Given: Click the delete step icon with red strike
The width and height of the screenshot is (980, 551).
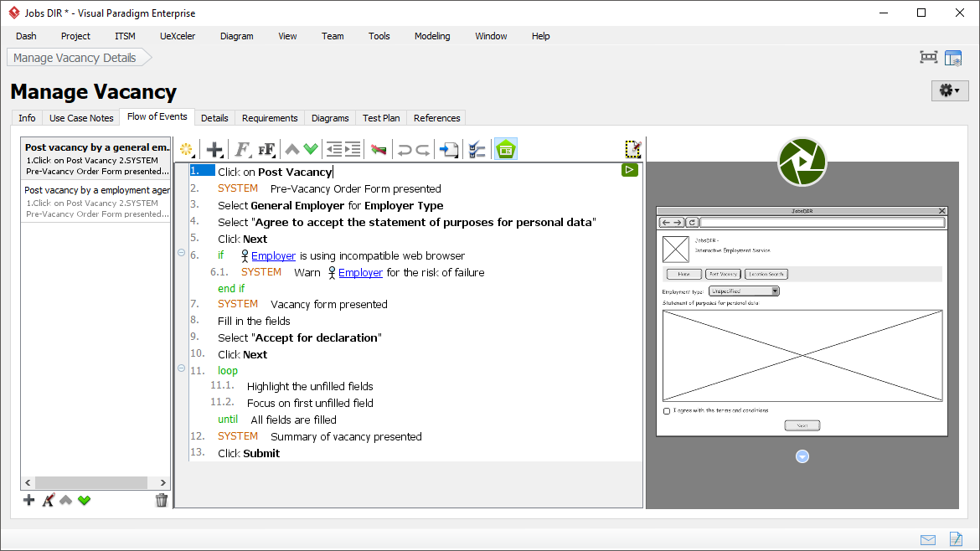Looking at the screenshot, I should (379, 149).
